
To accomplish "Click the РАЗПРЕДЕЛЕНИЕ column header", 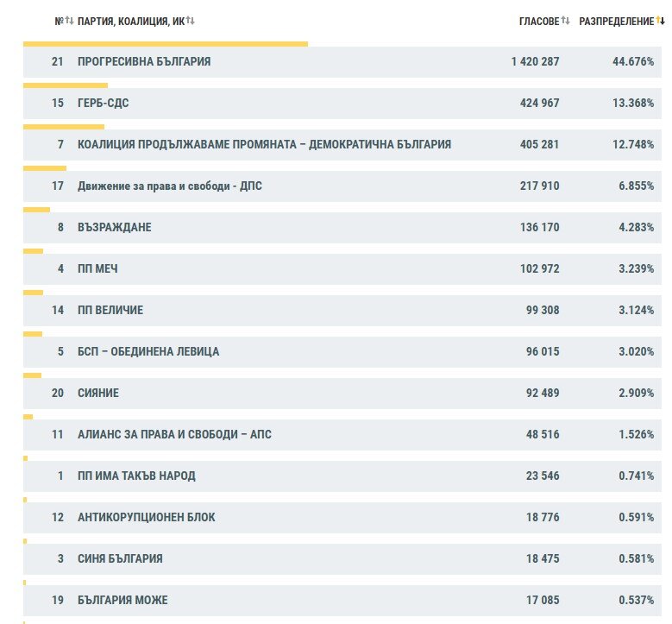I will click(x=616, y=21).
